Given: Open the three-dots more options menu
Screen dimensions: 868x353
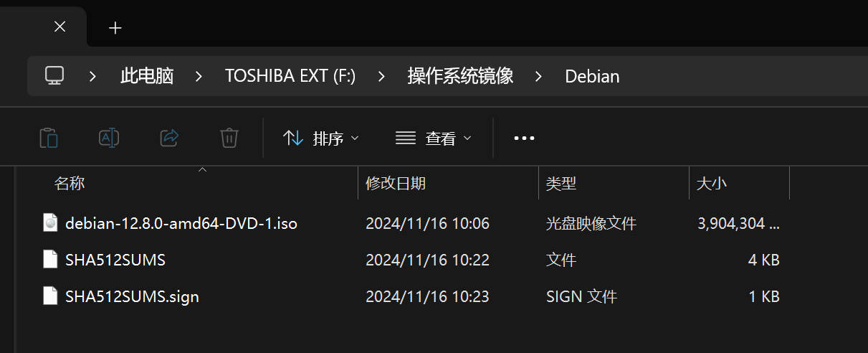Looking at the screenshot, I should click(x=525, y=138).
